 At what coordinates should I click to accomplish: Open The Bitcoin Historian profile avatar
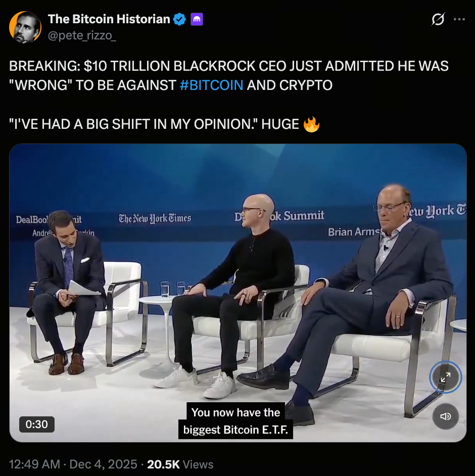click(25, 27)
